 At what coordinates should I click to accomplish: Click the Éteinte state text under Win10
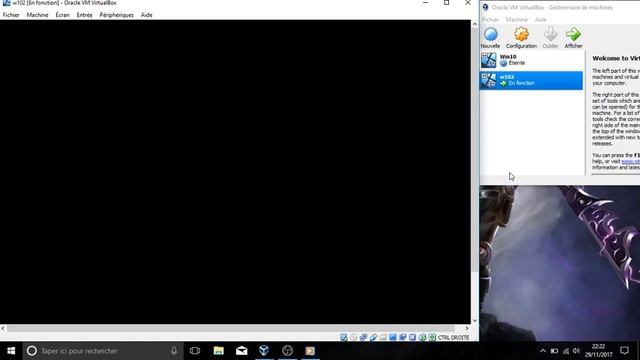(x=517, y=63)
